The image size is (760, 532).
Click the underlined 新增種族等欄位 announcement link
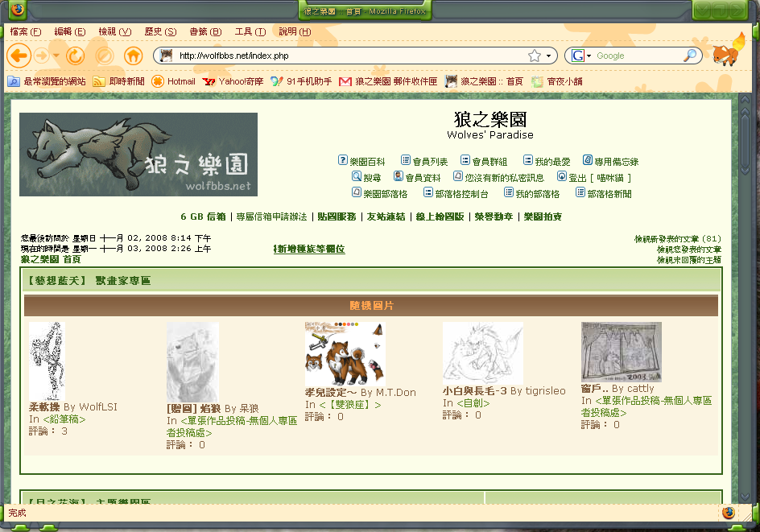(309, 249)
